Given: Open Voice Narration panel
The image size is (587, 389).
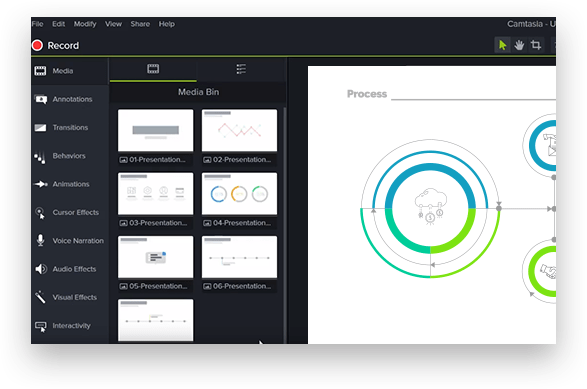Looking at the screenshot, I should [x=70, y=241].
